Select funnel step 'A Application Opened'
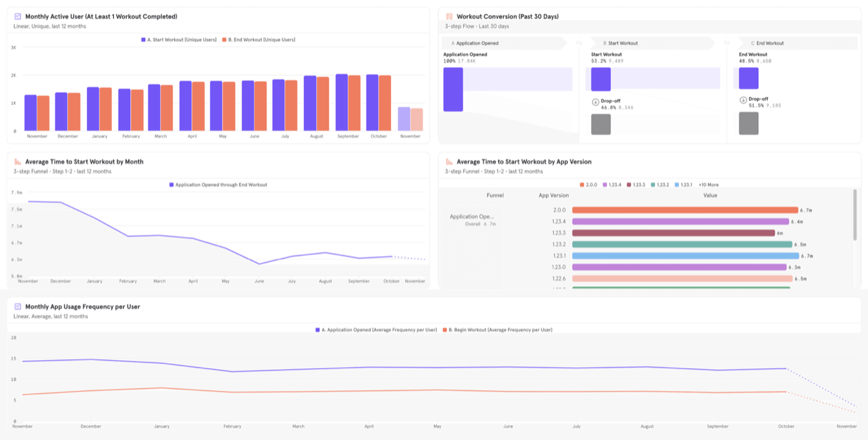Viewport: 868px width, 440px height. point(504,43)
